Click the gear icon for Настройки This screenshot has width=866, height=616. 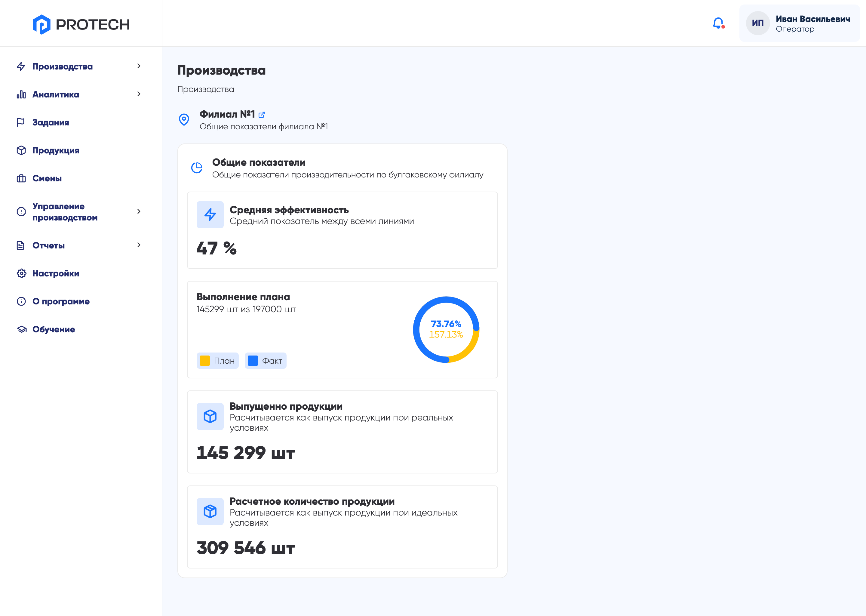[x=21, y=273]
